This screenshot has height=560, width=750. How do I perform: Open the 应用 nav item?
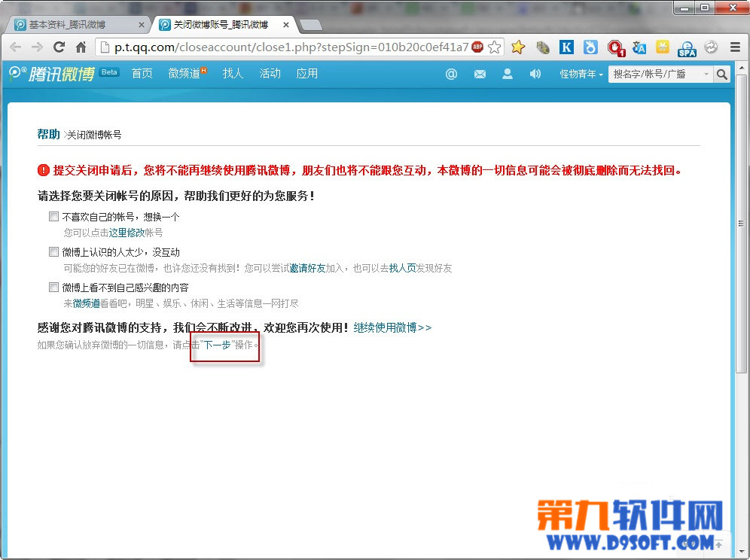click(x=306, y=74)
